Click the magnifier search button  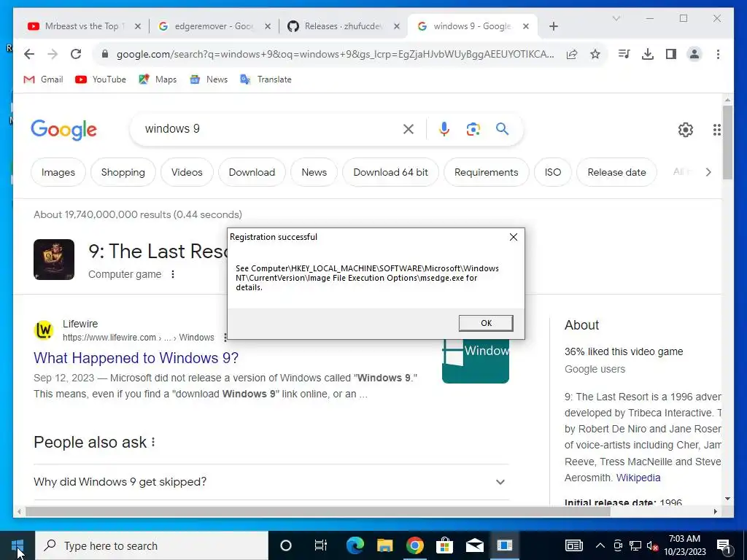(x=502, y=129)
